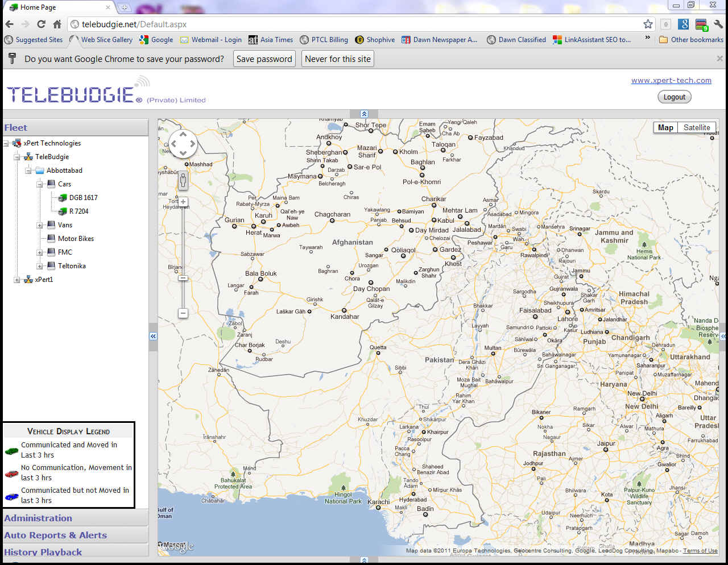The height and width of the screenshot is (565, 728).
Task: Bookmark this page with the star icon
Action: click(648, 24)
